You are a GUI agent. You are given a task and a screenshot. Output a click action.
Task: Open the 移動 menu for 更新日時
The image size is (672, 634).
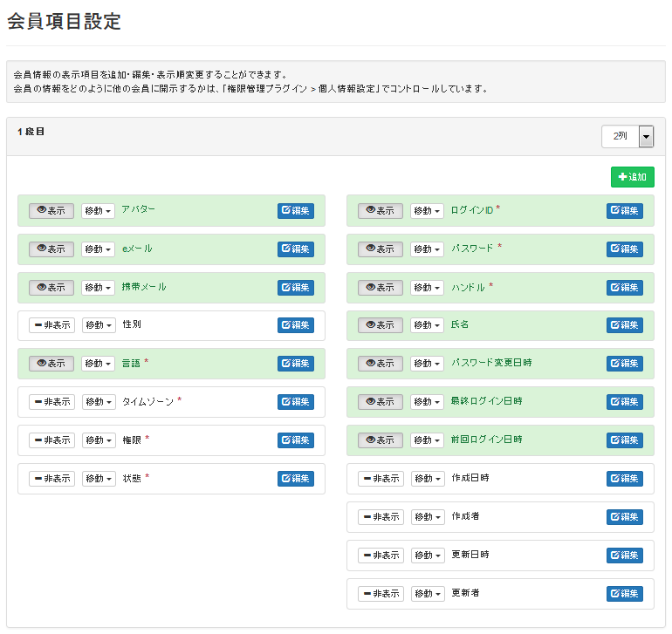[x=429, y=556]
